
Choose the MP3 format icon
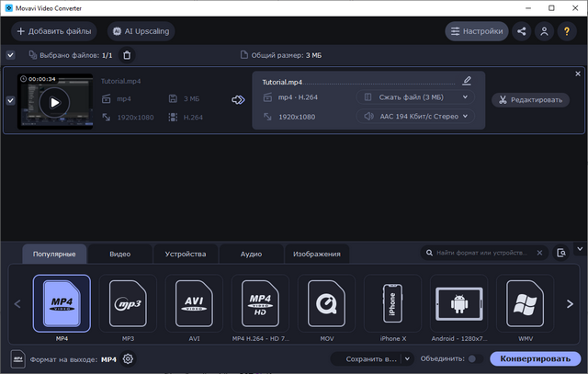point(128,303)
